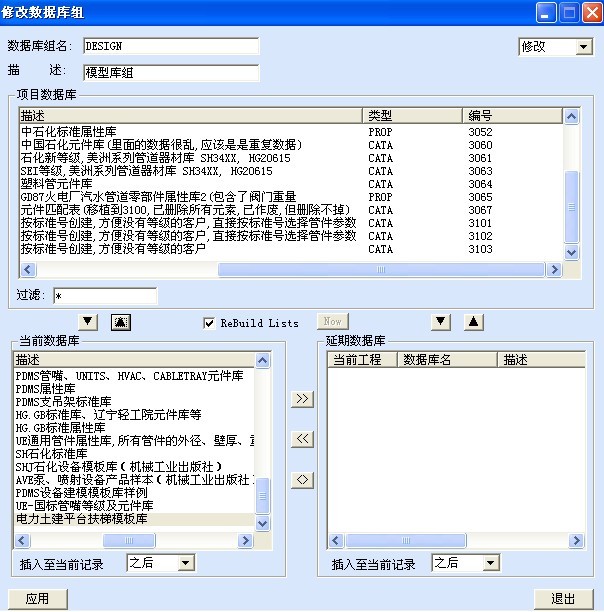604x612 pixels.
Task: Select 塑料管元件库 row in project database
Action: coord(62,184)
